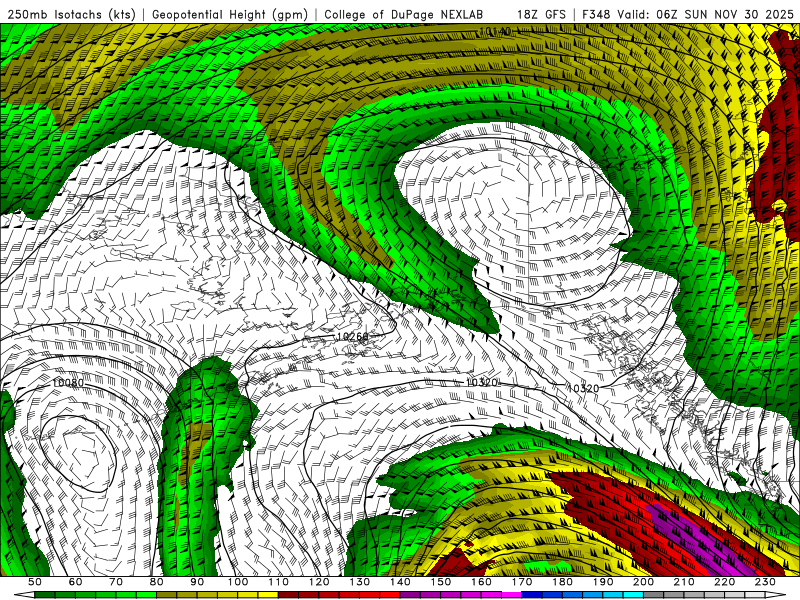Click "College of DuPage NEXLAB" in the header

pyautogui.click(x=404, y=14)
